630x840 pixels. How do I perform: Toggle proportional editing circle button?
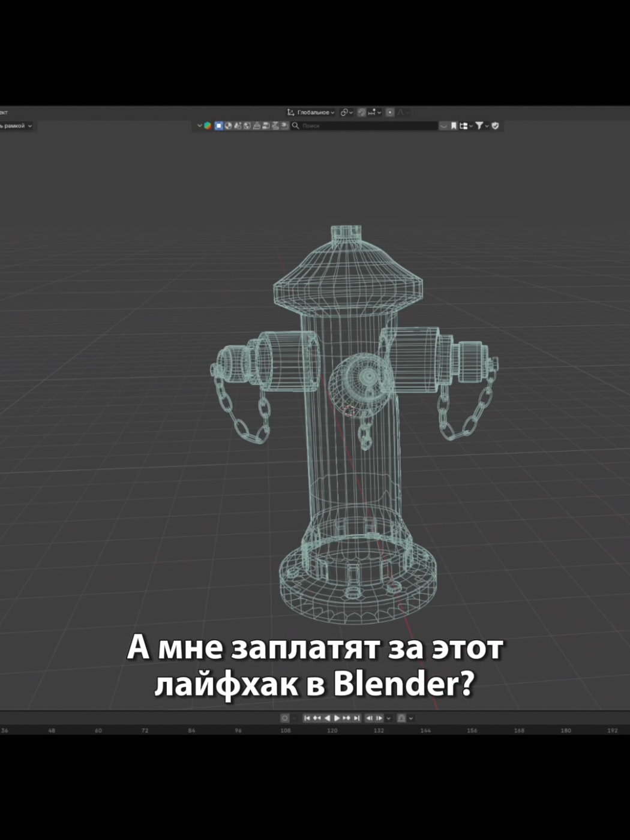pos(390,112)
